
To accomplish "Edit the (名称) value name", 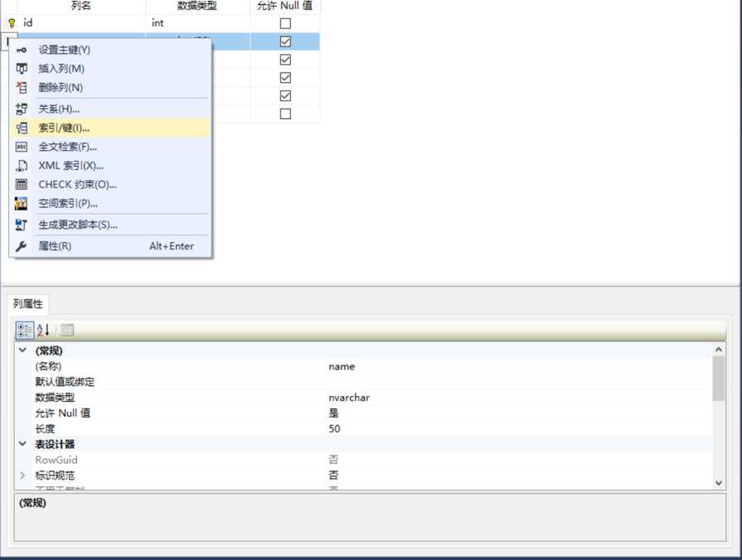I will 519,366.
